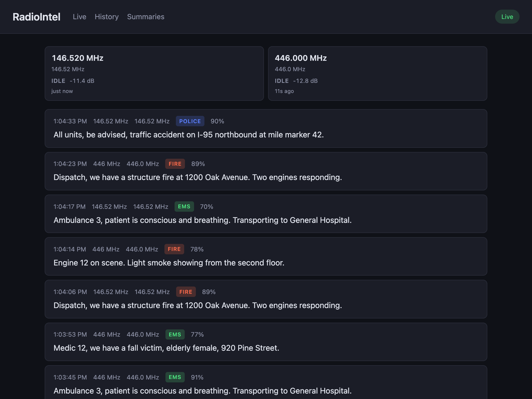The width and height of the screenshot is (532, 399).
Task: Click the FIRE tag on the 1:04:06 PM dispatch entry
Action: tap(185, 292)
